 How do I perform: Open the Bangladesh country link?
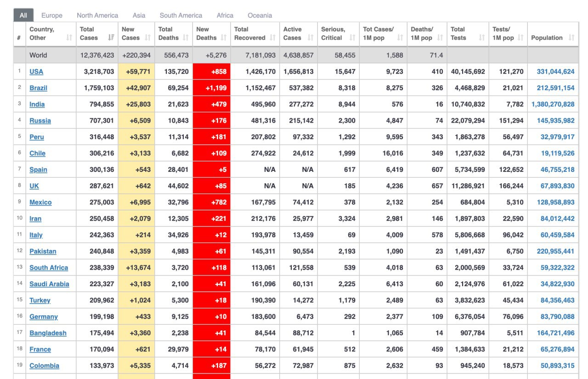click(48, 333)
